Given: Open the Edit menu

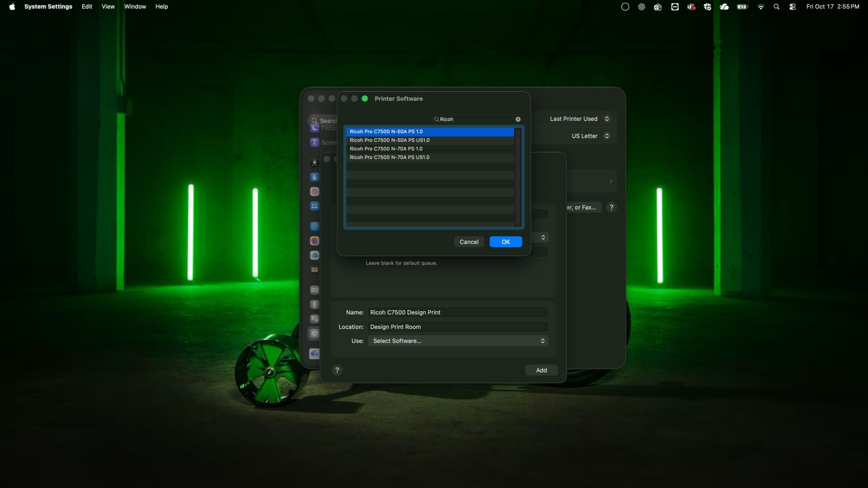Looking at the screenshot, I should 87,7.
